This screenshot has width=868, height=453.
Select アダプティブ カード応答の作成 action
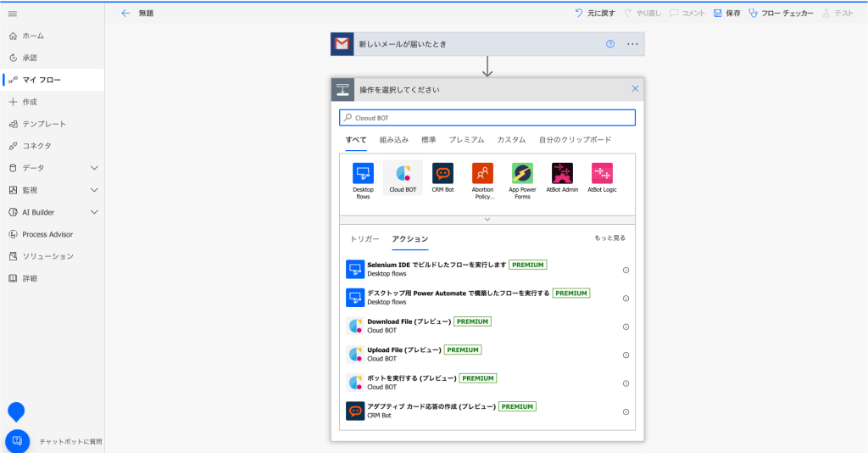pos(487,411)
